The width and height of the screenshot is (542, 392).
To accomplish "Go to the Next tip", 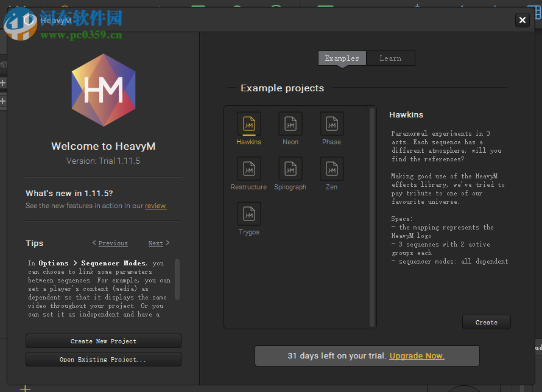I will click(x=155, y=243).
